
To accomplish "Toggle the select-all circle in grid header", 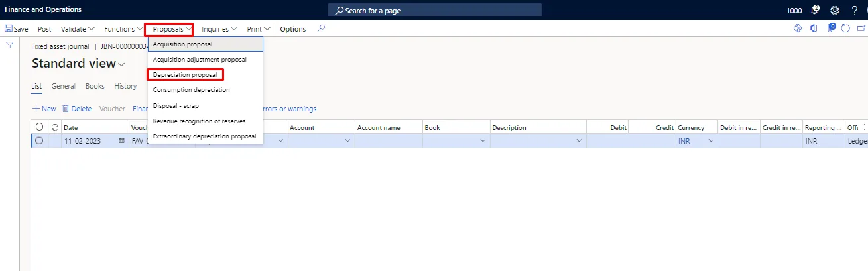I will pos(40,127).
